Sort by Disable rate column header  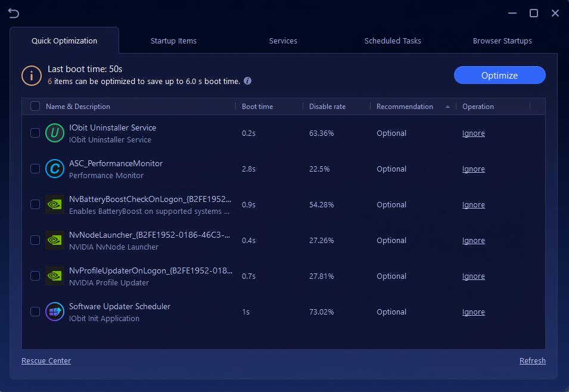[x=327, y=107]
